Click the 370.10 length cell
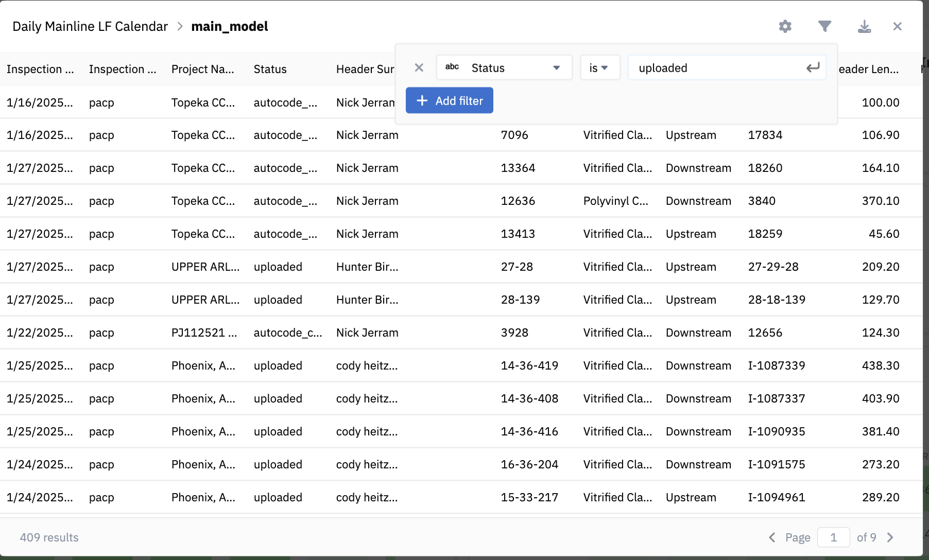 tap(881, 201)
